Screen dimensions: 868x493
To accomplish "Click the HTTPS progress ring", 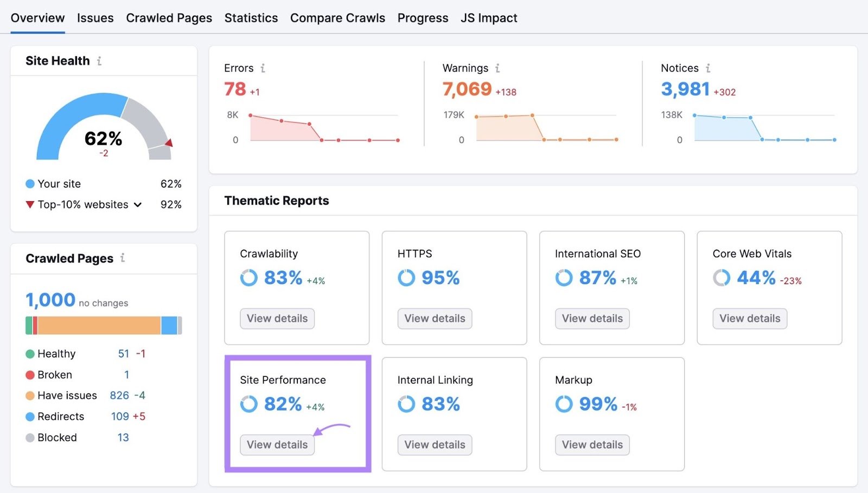I will 406,278.
